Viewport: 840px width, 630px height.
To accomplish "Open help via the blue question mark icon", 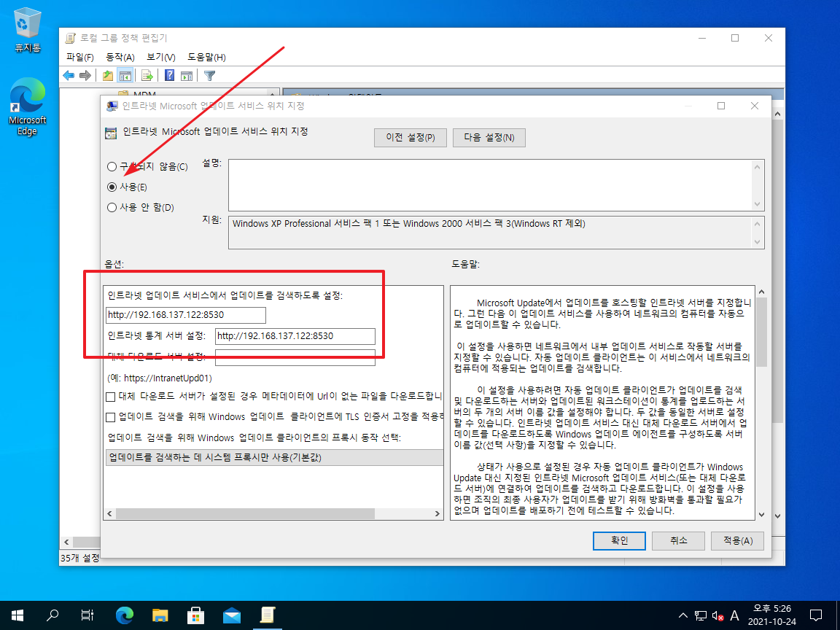I will 169,76.
